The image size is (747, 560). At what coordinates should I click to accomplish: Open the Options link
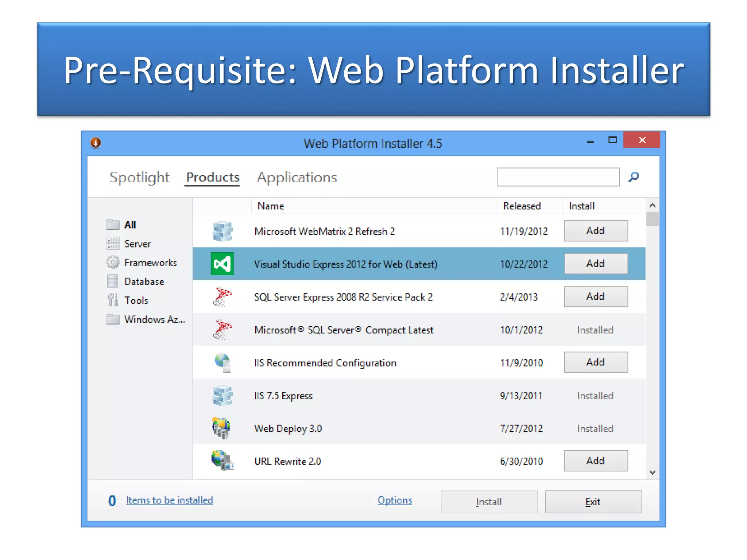pos(395,500)
